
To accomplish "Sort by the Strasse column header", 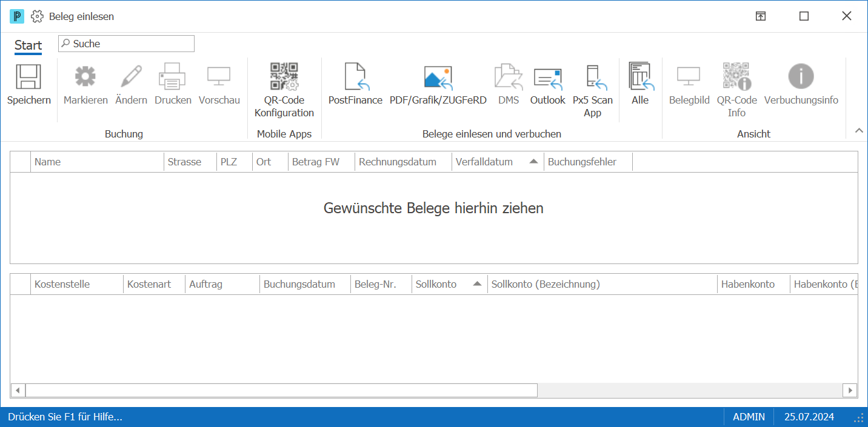I will point(190,162).
